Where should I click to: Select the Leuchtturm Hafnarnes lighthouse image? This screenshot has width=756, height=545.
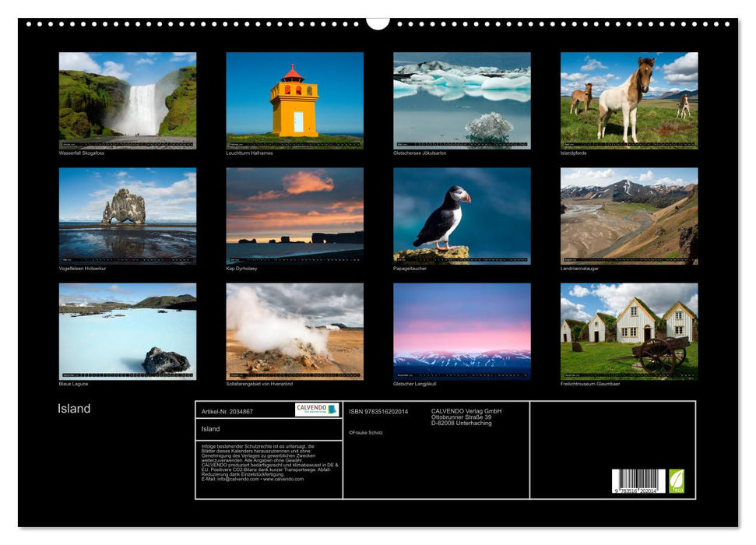point(294,100)
